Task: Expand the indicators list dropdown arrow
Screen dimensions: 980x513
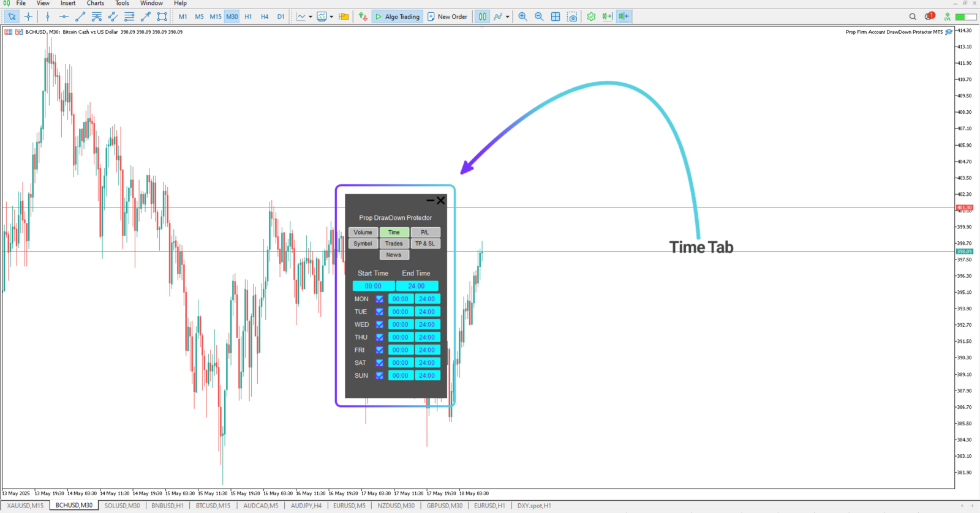Action: 507,17
